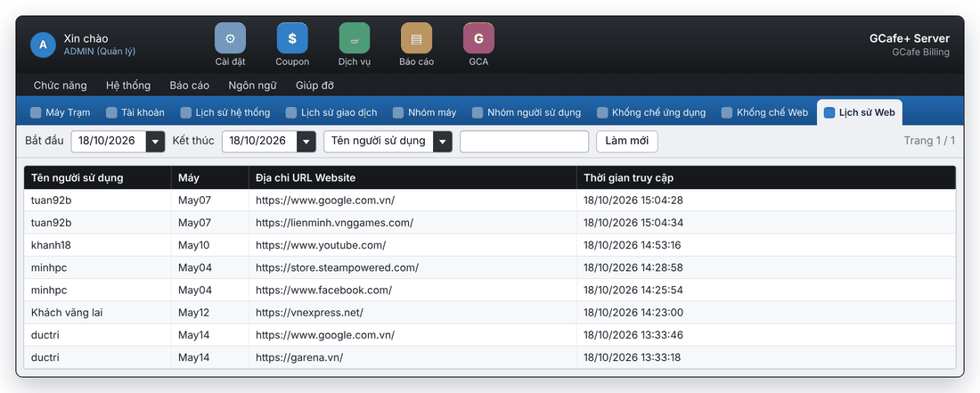The image size is (980, 393).
Task: Click the Nhóm máy tab icon
Action: pos(398,112)
